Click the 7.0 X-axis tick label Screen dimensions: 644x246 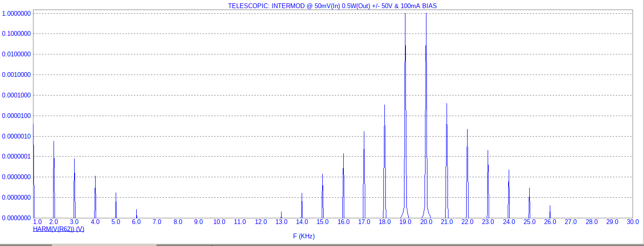coord(157,222)
